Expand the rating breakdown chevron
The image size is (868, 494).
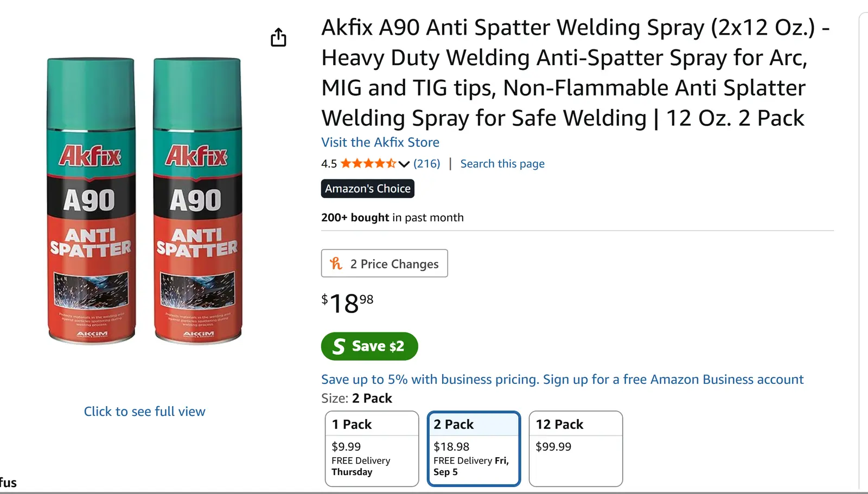[x=404, y=164]
